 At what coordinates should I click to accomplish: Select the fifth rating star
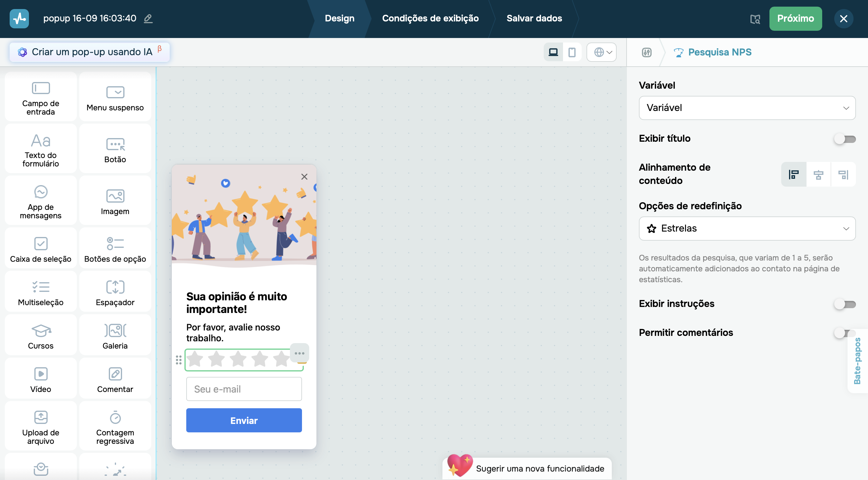tap(281, 359)
